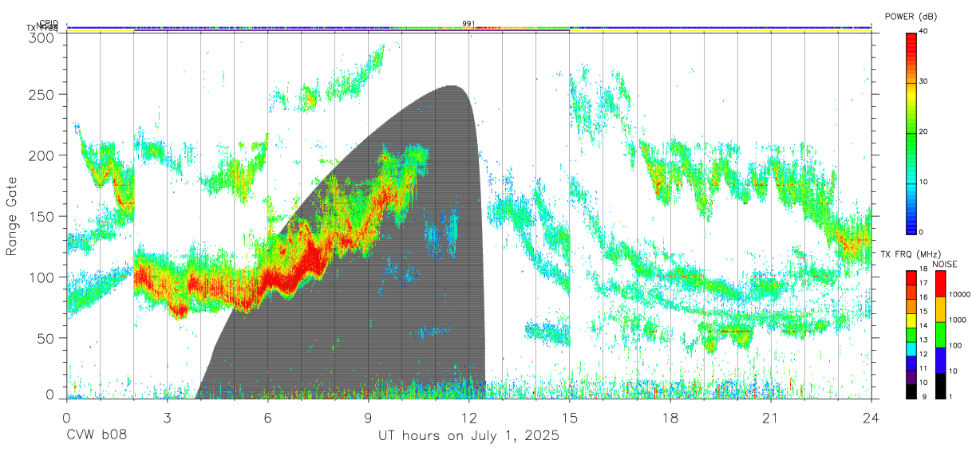
Task: Click the 100 range gate tick label
Action: 43,277
